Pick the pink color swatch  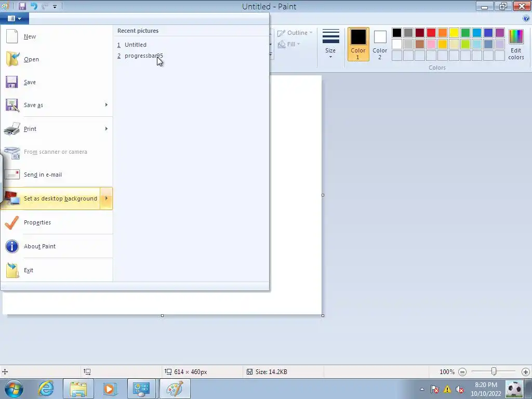(x=431, y=44)
